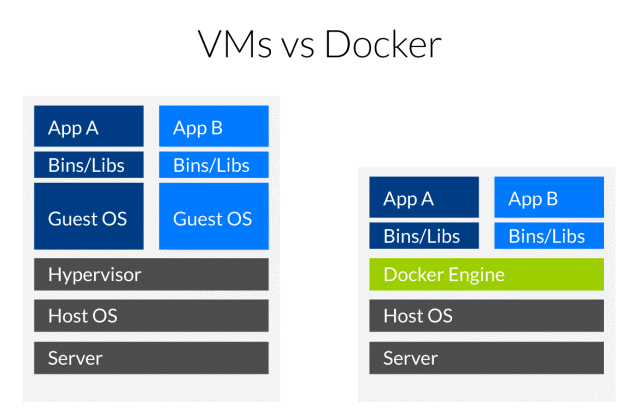Click the Host OS bar under Docker Engine

(x=487, y=316)
